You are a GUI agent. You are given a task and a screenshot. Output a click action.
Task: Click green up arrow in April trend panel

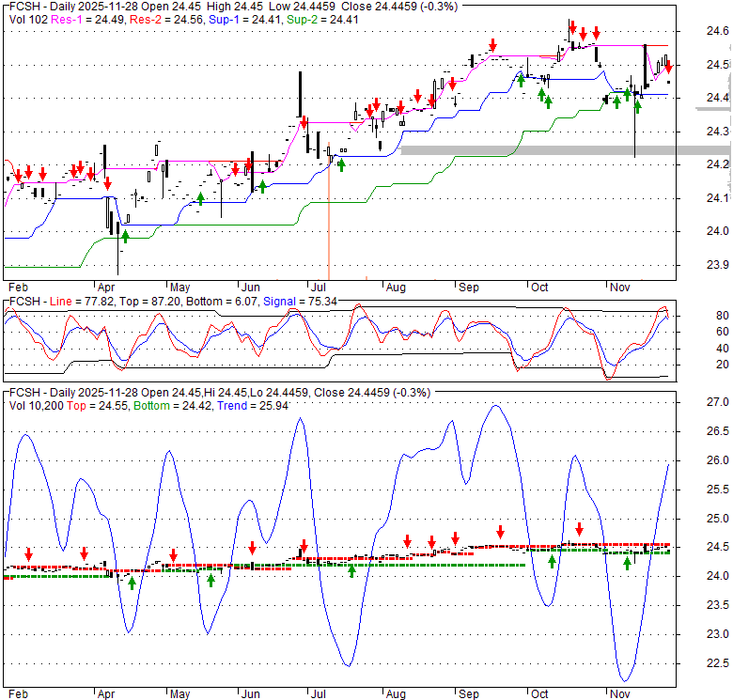(x=132, y=582)
